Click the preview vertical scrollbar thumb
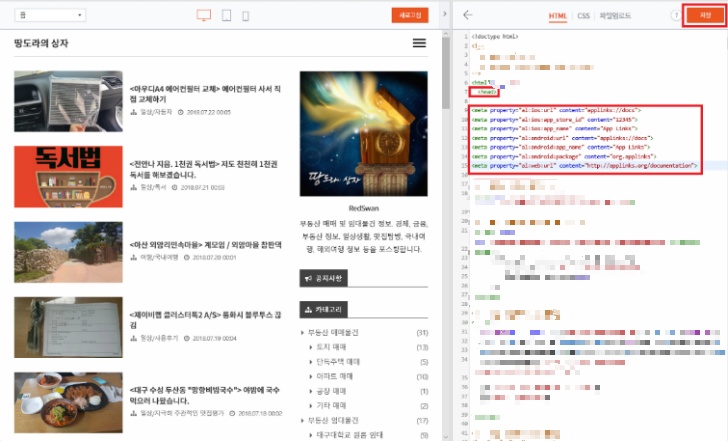 coord(446,73)
